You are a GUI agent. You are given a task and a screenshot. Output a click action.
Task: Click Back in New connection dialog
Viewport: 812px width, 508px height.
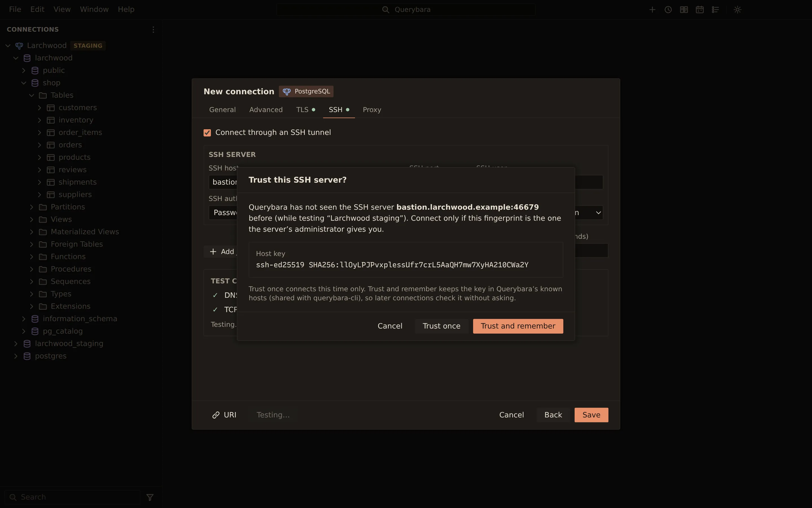pos(553,415)
